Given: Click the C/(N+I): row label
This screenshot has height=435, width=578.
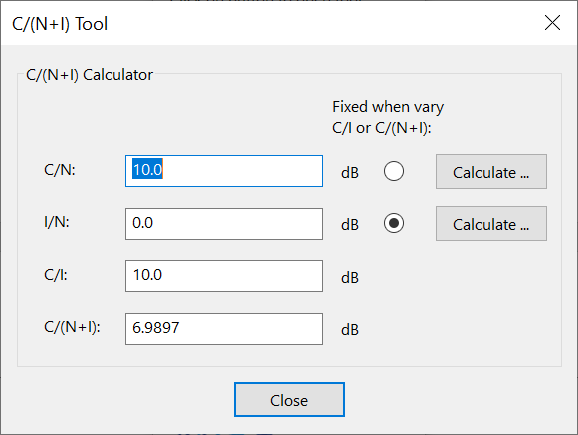Looking at the screenshot, I should (x=72, y=327).
